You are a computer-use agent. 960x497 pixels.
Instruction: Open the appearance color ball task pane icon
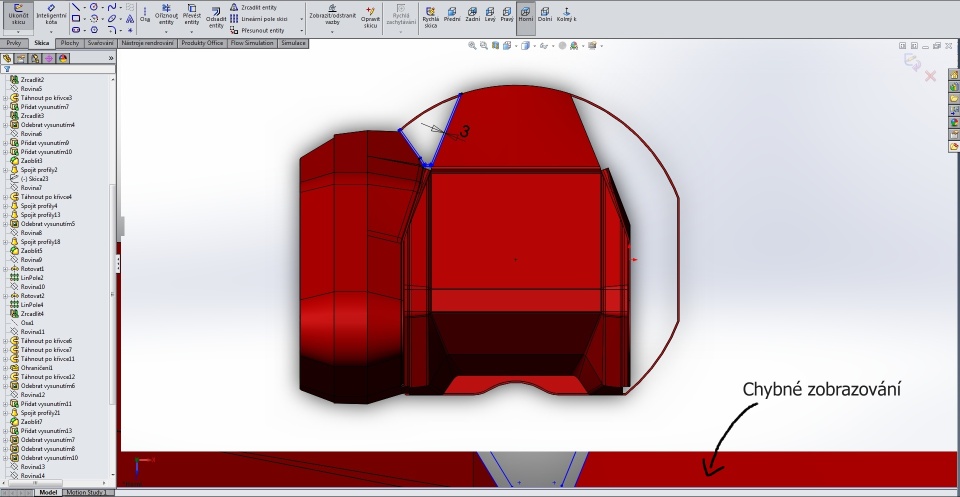(954, 122)
